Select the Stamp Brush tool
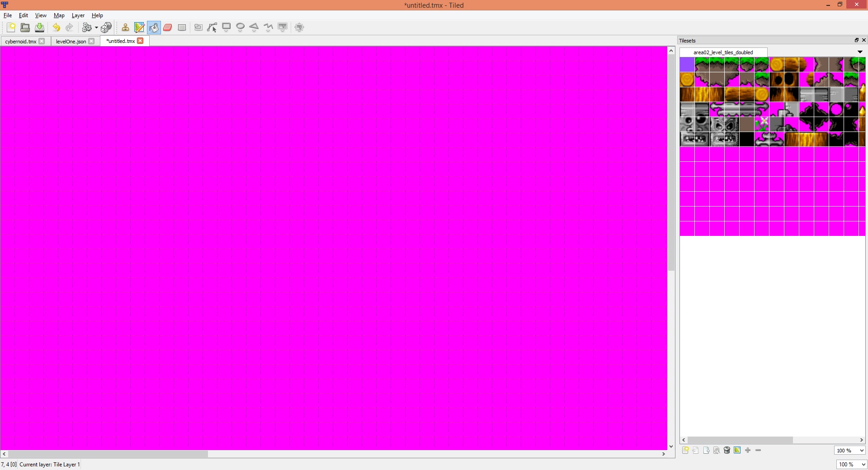Image resolution: width=868 pixels, height=470 pixels. pyautogui.click(x=125, y=28)
